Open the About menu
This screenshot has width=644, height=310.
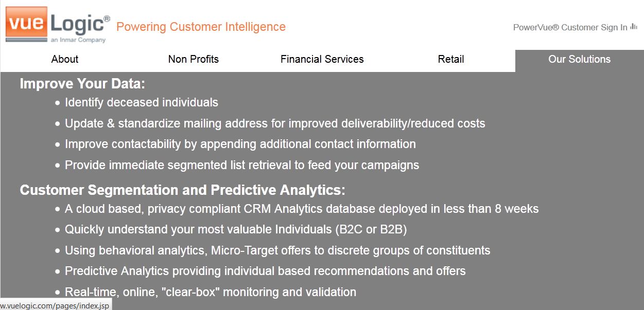(65, 59)
